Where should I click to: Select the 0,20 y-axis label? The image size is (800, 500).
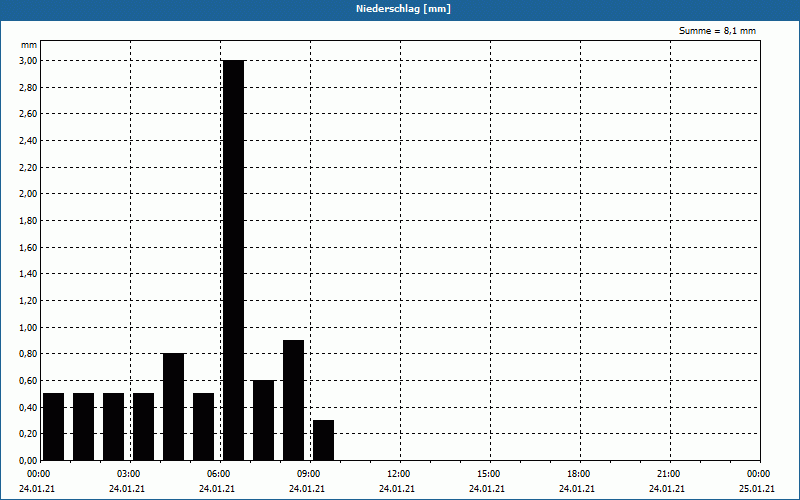28,434
